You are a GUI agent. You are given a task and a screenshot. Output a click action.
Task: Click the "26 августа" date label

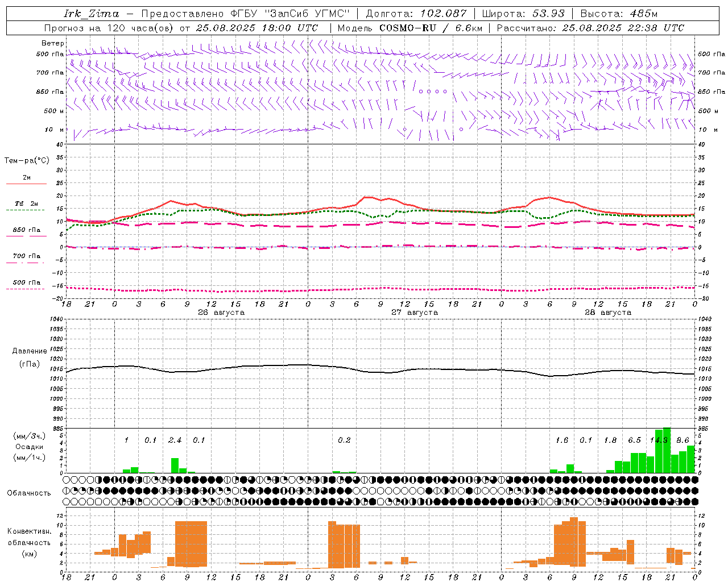(221, 313)
